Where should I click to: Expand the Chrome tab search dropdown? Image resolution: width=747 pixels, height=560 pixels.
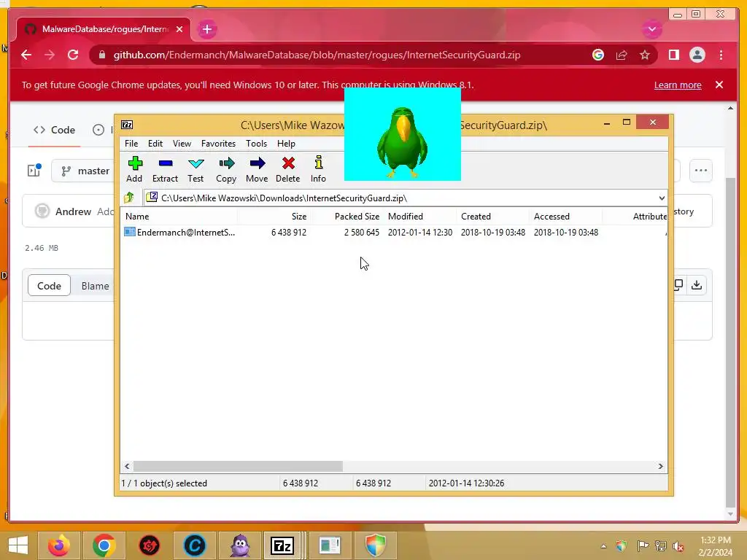point(651,29)
